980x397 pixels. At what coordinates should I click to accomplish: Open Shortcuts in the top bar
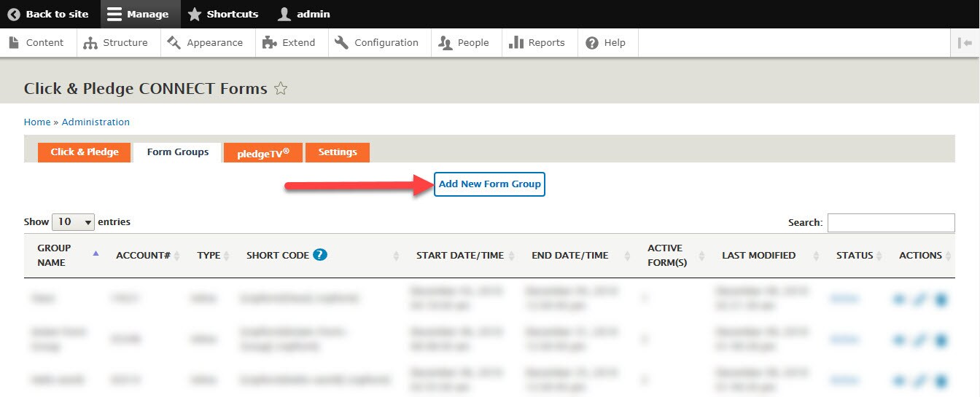tap(222, 14)
